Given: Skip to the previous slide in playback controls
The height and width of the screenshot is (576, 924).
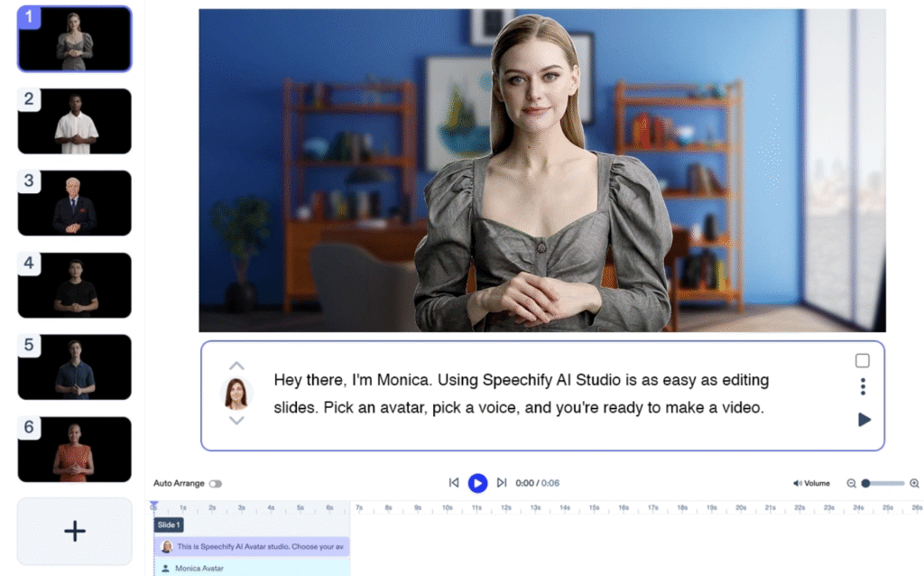Looking at the screenshot, I should pyautogui.click(x=454, y=483).
